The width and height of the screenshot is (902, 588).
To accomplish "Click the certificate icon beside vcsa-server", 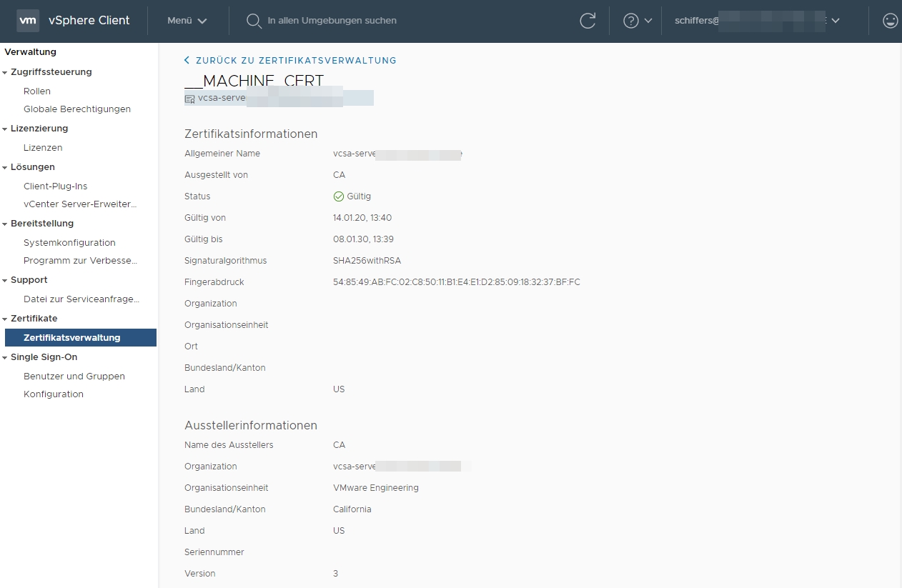I will 189,99.
